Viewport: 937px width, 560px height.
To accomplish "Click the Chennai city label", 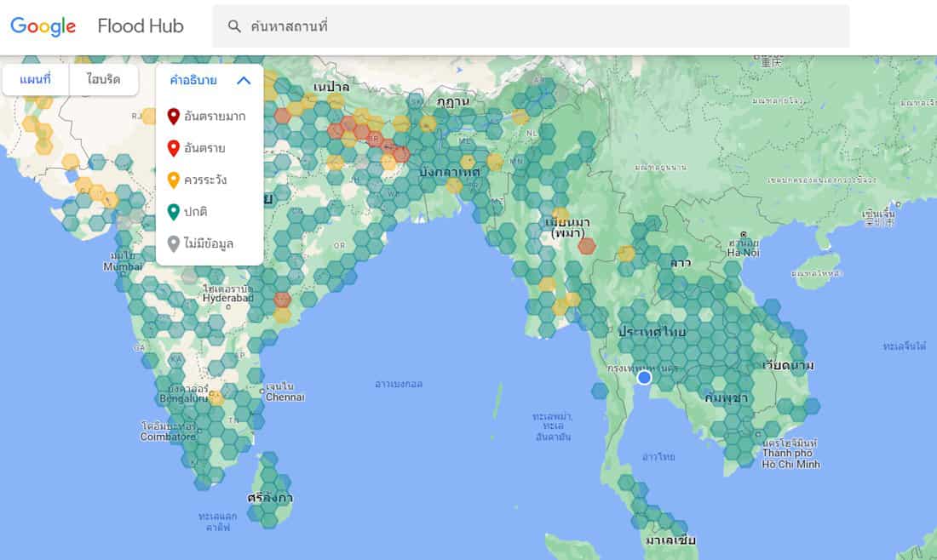I will pyautogui.click(x=285, y=397).
